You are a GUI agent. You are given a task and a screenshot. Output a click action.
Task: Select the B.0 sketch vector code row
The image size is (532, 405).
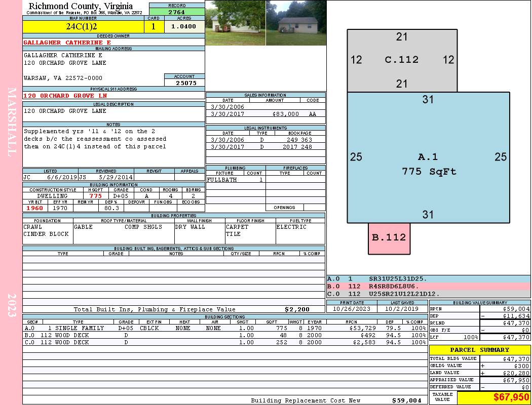428,287
